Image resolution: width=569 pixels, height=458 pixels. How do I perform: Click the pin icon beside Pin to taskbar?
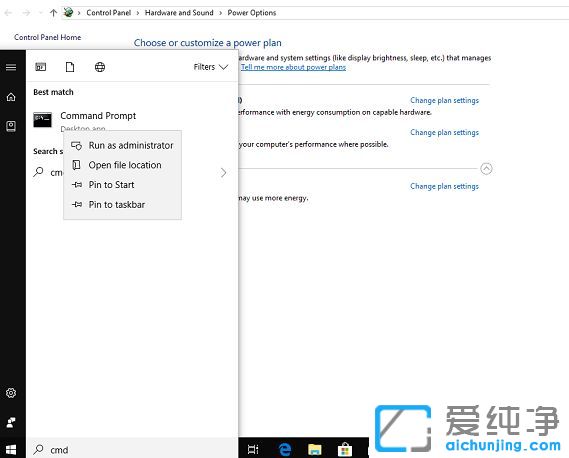77,204
